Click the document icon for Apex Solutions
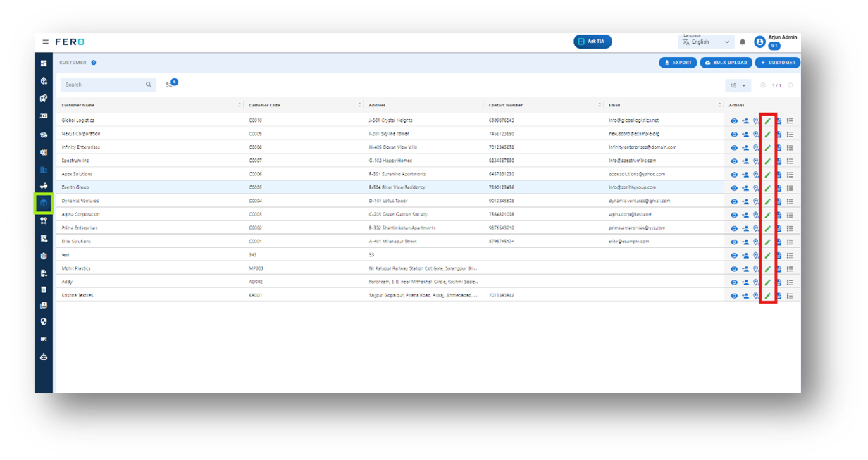868x460 pixels. 779,175
